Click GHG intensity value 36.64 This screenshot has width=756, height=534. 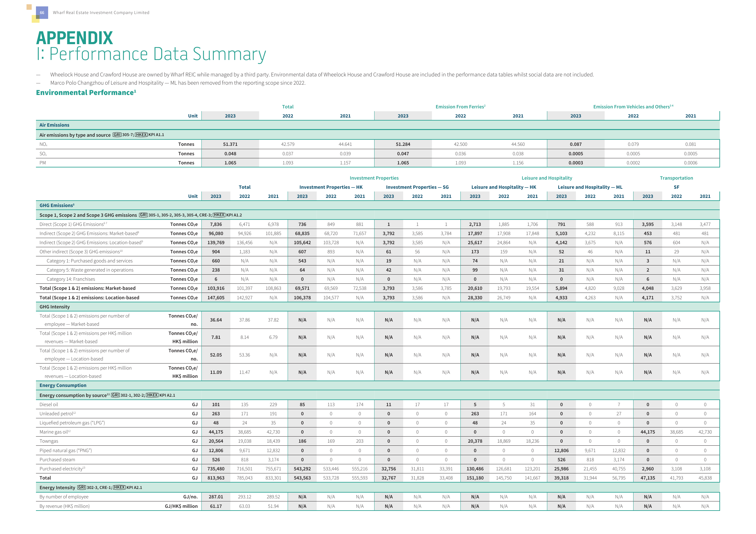click(x=216, y=320)
